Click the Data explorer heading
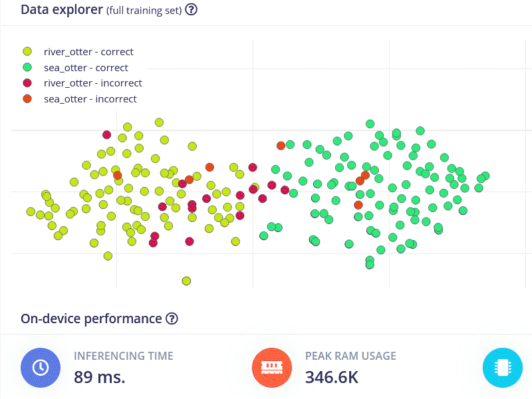 pyautogui.click(x=62, y=10)
